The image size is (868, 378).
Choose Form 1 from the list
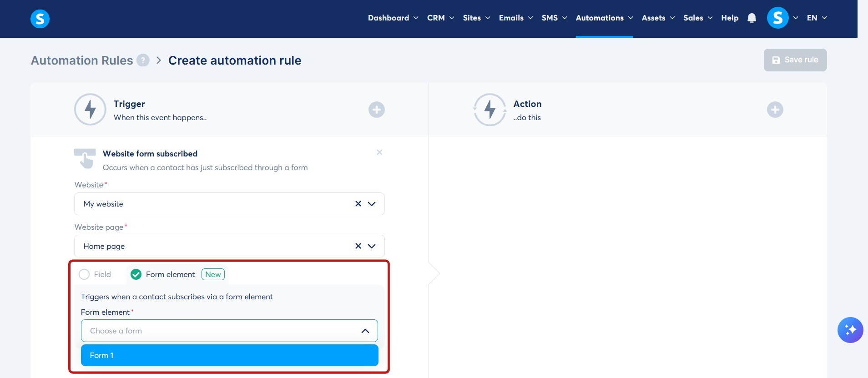point(230,355)
